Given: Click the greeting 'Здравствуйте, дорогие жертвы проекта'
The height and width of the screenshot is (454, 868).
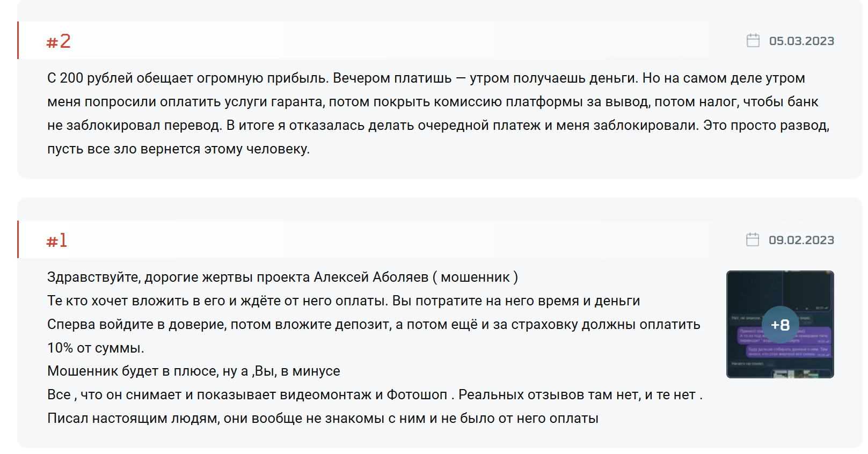Looking at the screenshot, I should coord(283,277).
